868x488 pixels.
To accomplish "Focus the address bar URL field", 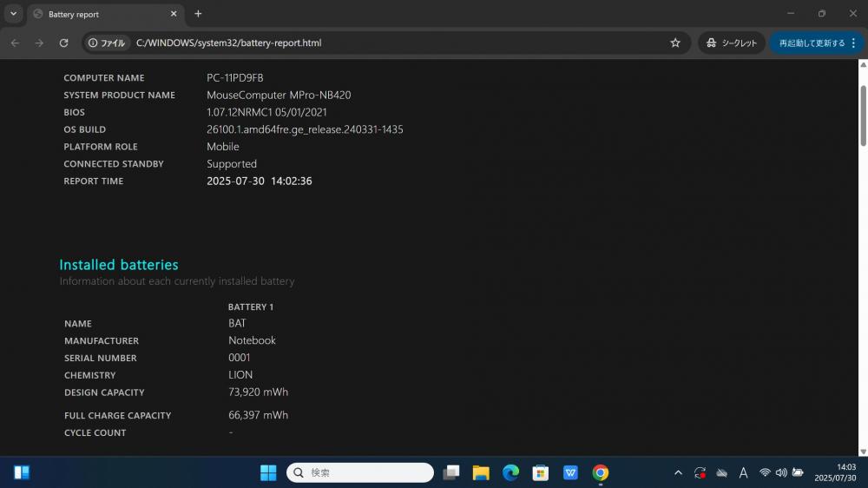I will click(x=387, y=43).
